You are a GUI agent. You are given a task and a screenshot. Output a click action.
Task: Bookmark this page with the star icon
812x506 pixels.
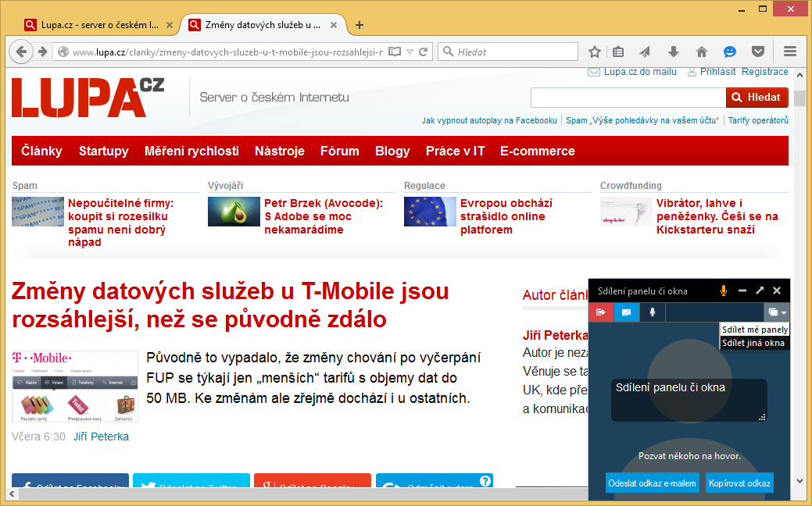(595, 52)
